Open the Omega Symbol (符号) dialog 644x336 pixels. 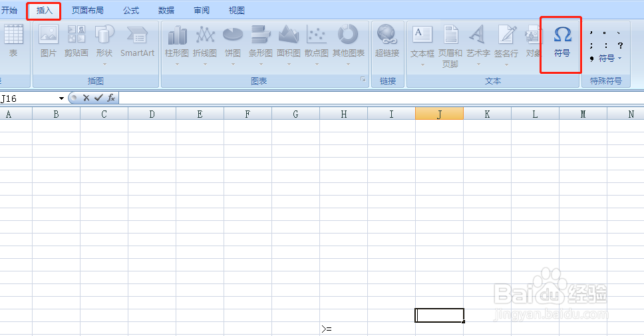562,41
